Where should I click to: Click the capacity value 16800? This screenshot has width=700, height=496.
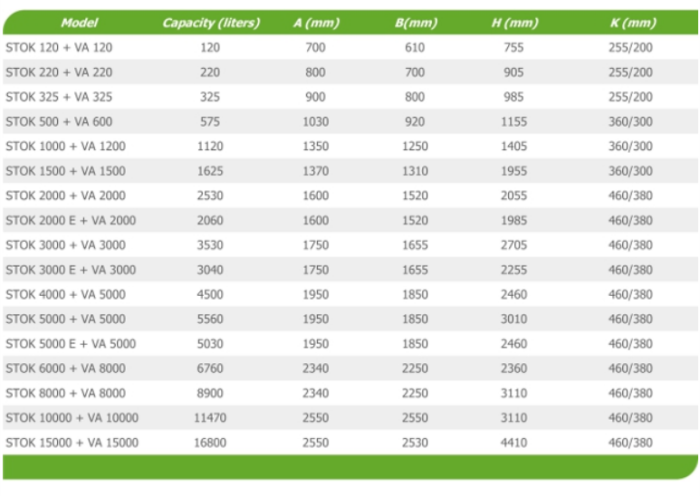[210, 442]
